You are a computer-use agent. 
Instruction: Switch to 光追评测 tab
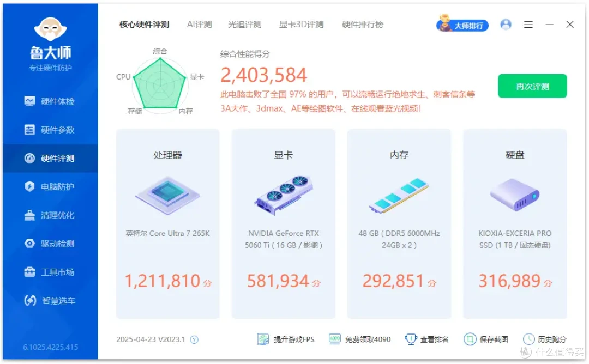pos(244,25)
